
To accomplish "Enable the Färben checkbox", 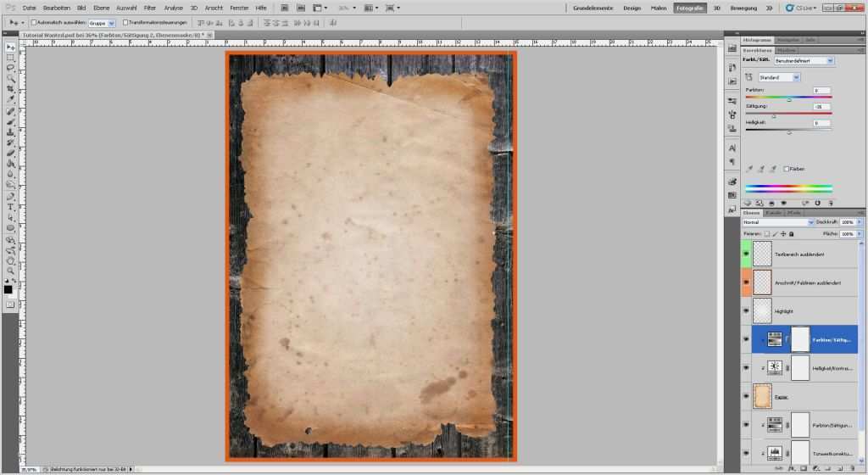I will tap(787, 169).
